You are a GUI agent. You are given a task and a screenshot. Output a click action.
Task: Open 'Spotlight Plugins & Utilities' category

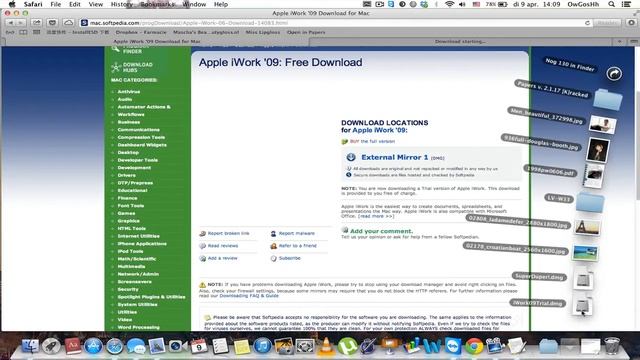pyautogui.click(x=151, y=297)
